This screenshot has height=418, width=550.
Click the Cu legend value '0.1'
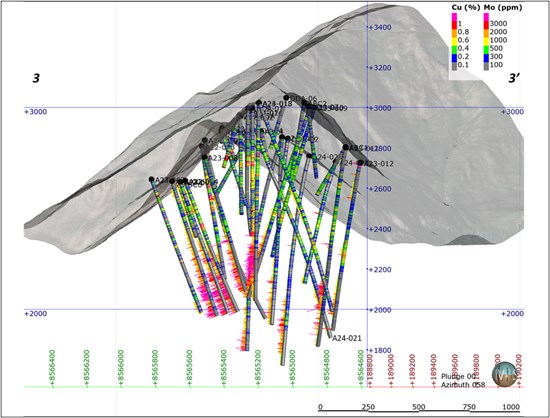(x=463, y=65)
